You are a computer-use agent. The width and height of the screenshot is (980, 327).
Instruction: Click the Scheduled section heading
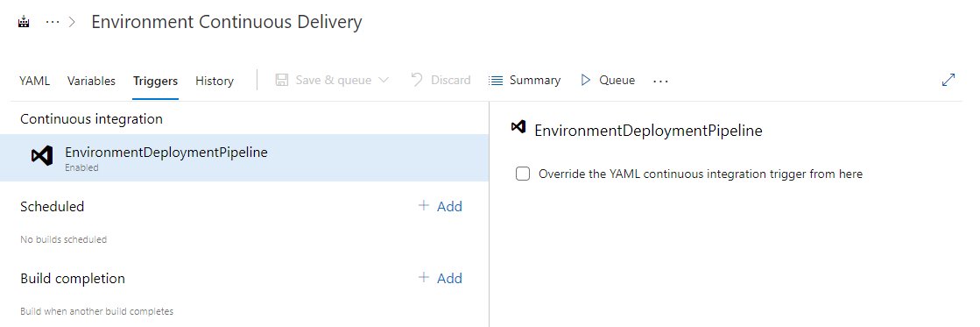[52, 206]
